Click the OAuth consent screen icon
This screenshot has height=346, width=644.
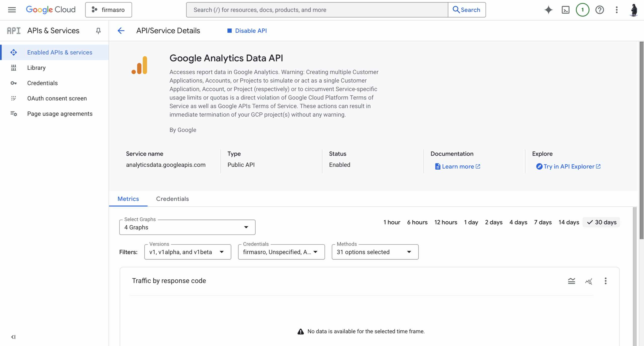(x=14, y=98)
